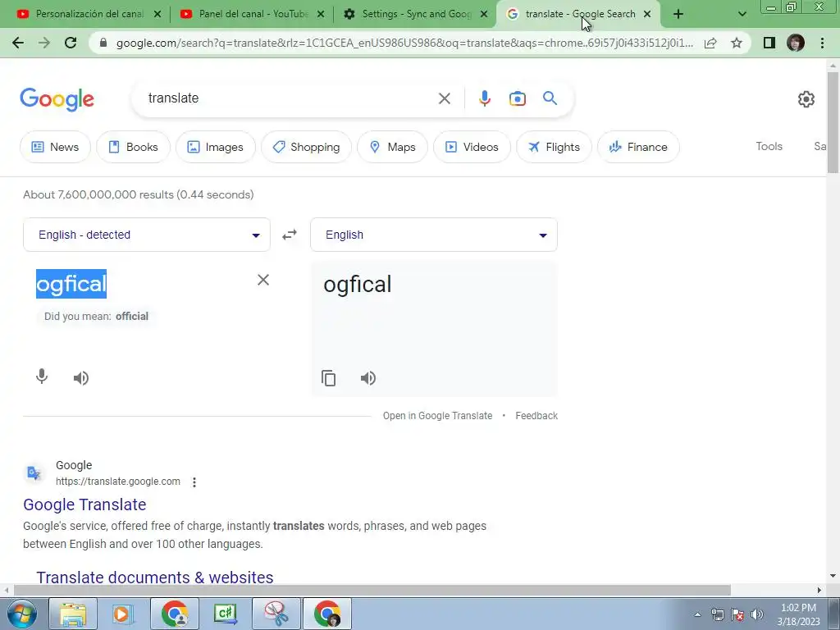Swap the translation languages
This screenshot has height=630, width=840.
coord(290,235)
